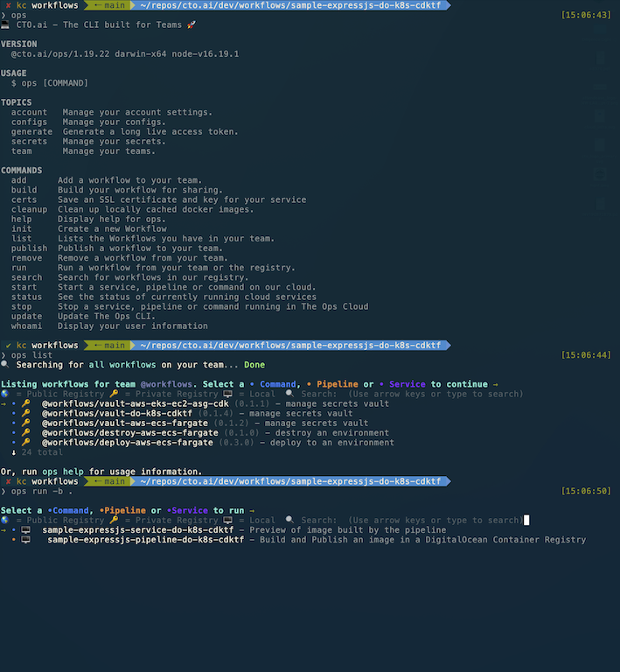Click the laptop icon before 'CTO.ai'

5,24
